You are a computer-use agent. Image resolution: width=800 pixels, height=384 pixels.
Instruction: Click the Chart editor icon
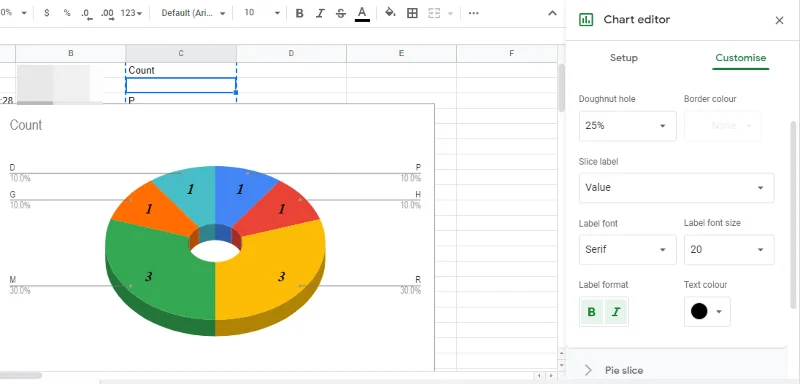pyautogui.click(x=586, y=19)
